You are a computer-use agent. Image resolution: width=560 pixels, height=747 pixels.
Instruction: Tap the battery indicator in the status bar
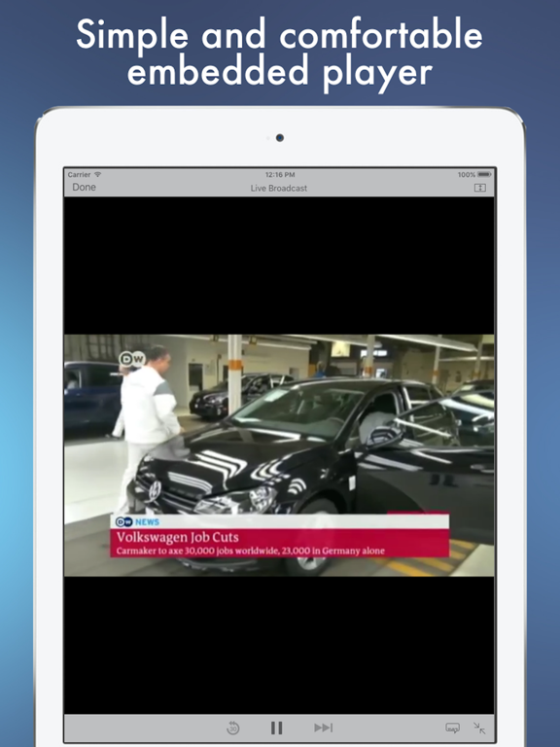484,175
